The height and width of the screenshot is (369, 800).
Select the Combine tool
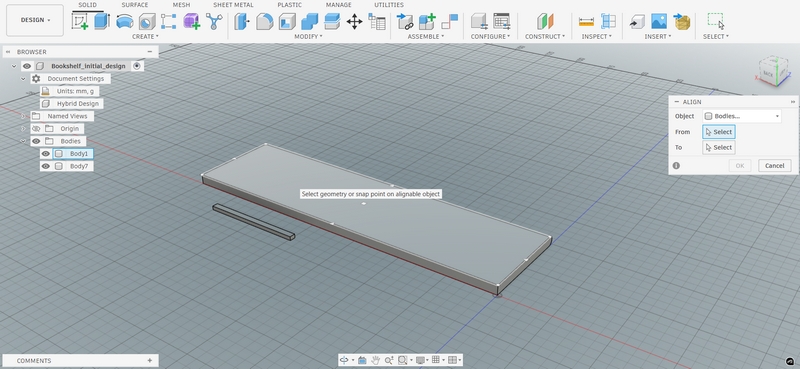309,21
